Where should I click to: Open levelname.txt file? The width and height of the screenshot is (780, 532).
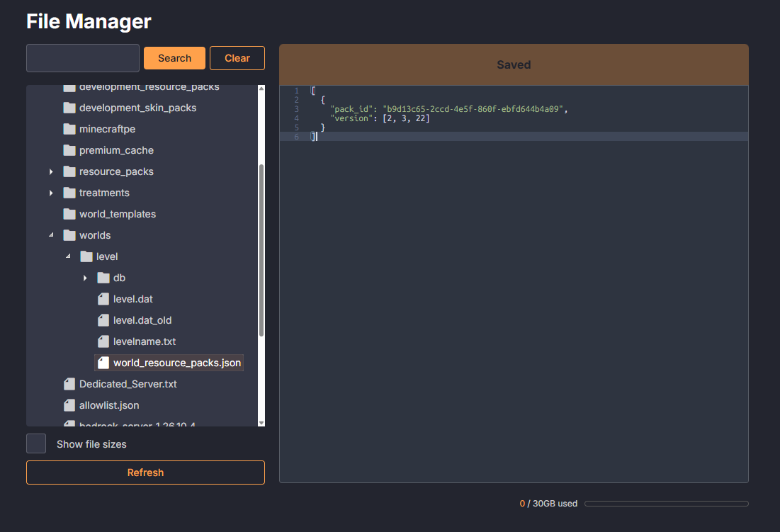click(145, 341)
